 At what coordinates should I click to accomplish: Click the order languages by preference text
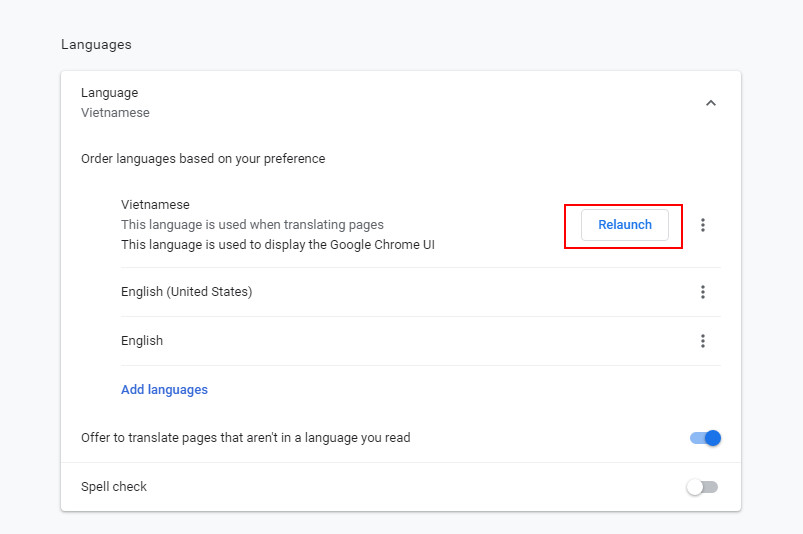[x=203, y=158]
